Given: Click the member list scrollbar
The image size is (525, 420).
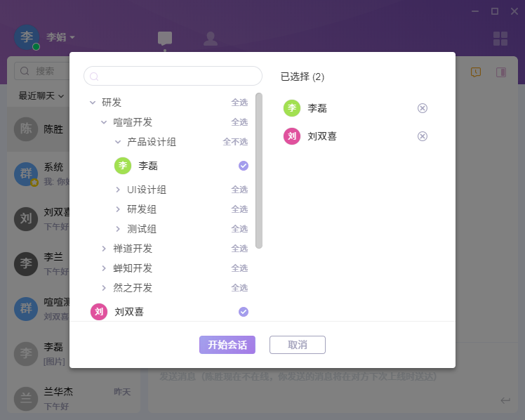Looking at the screenshot, I should click(259, 171).
